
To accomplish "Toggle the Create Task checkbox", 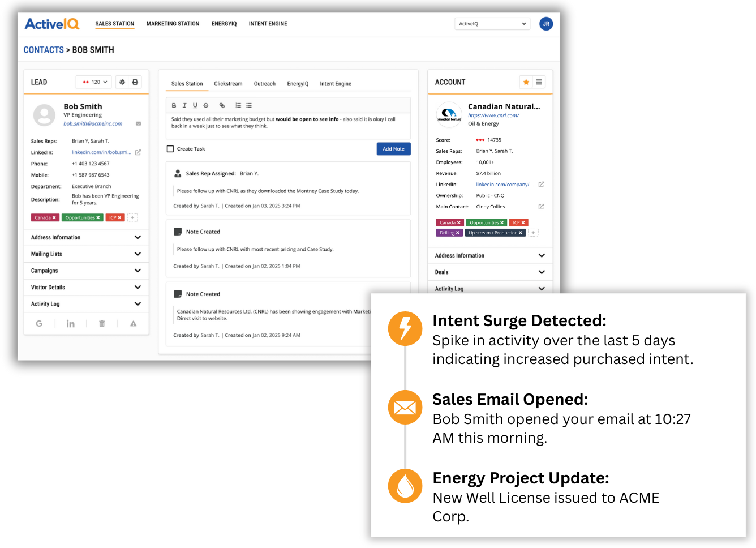I will [170, 149].
